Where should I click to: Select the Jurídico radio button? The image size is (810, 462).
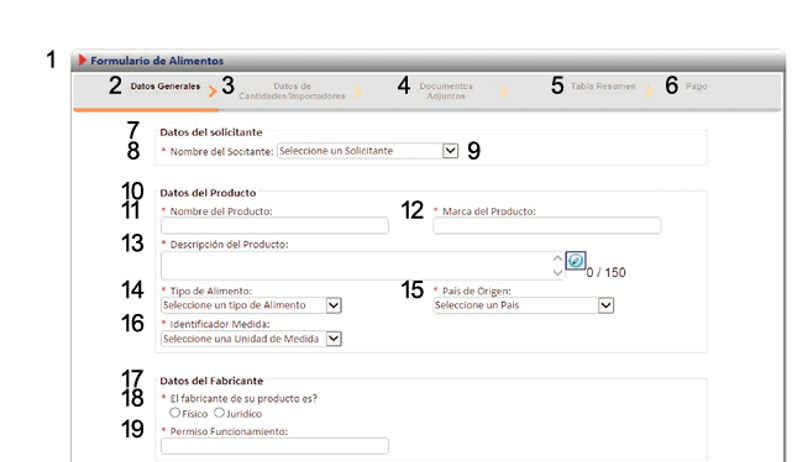[219, 412]
